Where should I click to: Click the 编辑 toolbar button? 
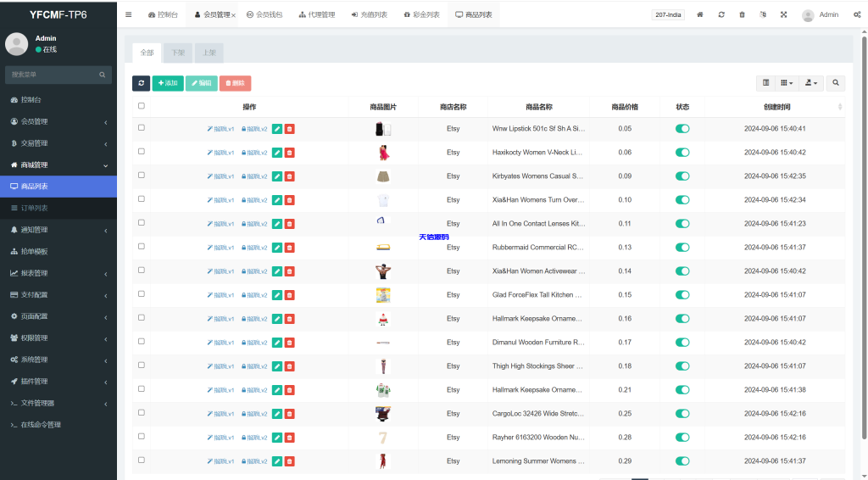pos(202,83)
